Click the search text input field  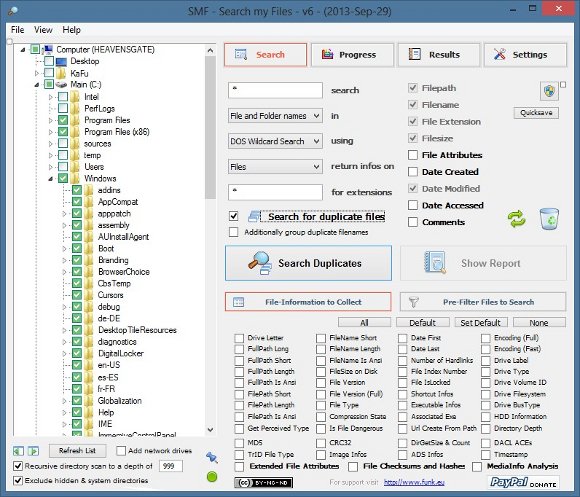coord(275,90)
